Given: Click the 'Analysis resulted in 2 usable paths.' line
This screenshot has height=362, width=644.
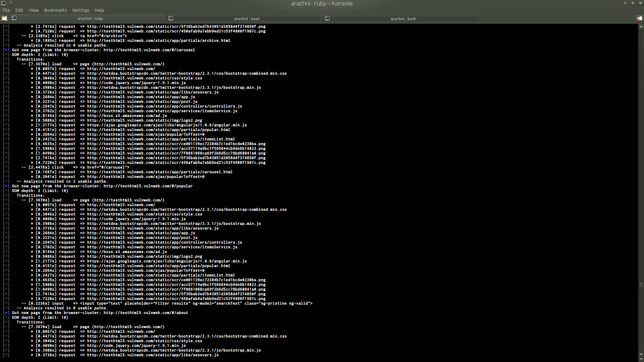Looking at the screenshot, I should (62, 181).
